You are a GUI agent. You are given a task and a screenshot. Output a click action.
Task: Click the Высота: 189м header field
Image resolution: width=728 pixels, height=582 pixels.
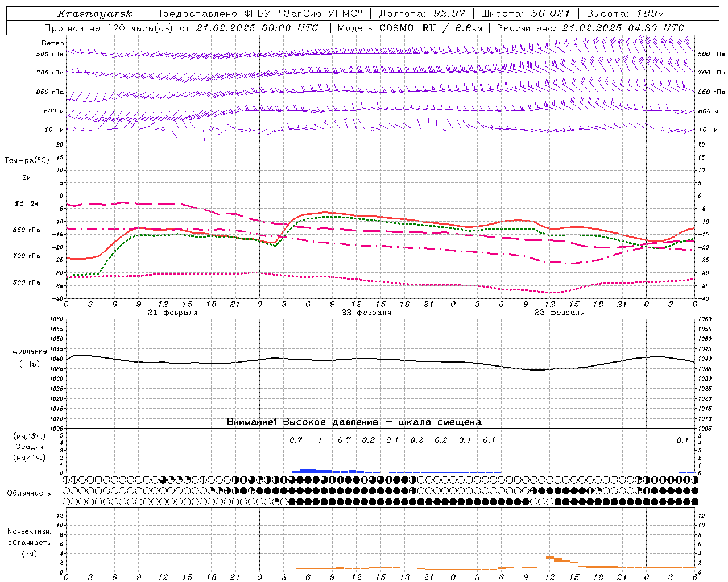click(x=624, y=14)
